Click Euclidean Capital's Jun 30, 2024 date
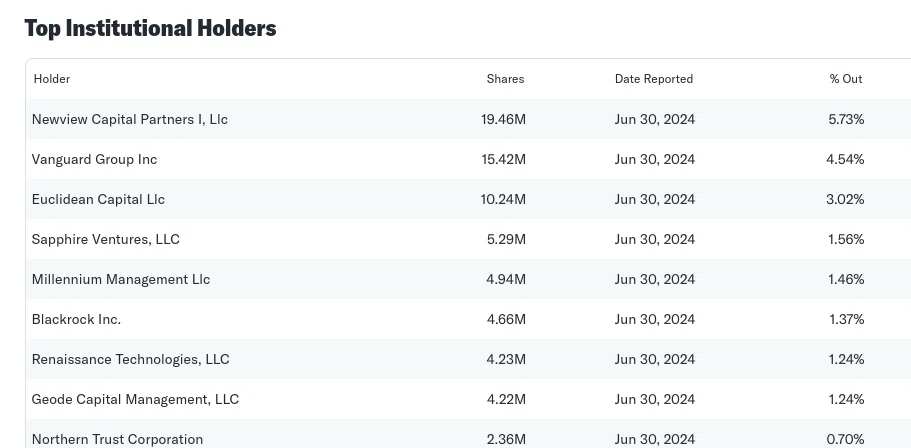The image size is (911, 448). pos(655,199)
